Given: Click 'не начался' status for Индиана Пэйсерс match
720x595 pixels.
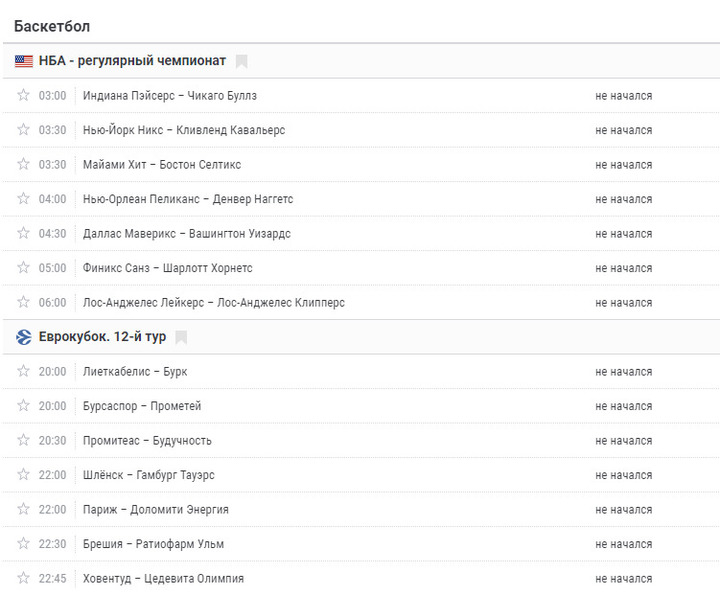Looking at the screenshot, I should tap(624, 95).
